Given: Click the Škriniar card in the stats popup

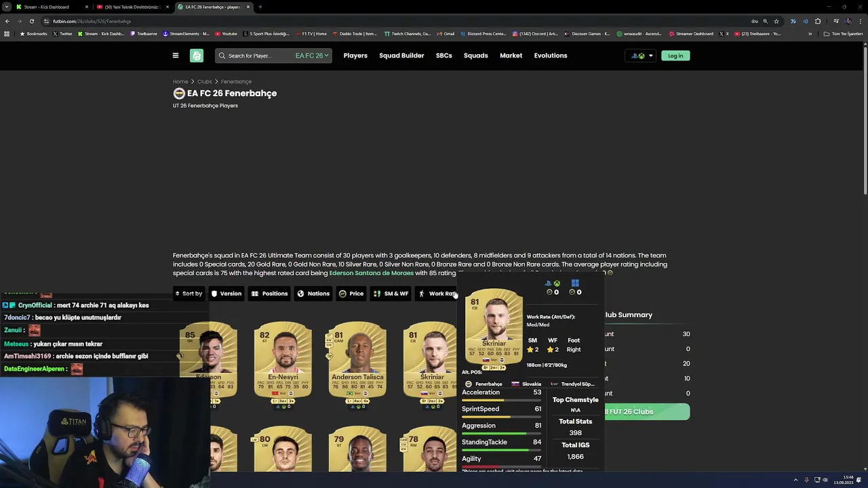Looking at the screenshot, I should coord(494,329).
